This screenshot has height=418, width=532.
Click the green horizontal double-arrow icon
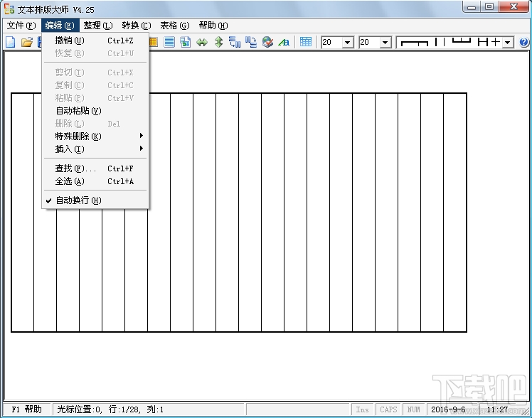coord(202,43)
